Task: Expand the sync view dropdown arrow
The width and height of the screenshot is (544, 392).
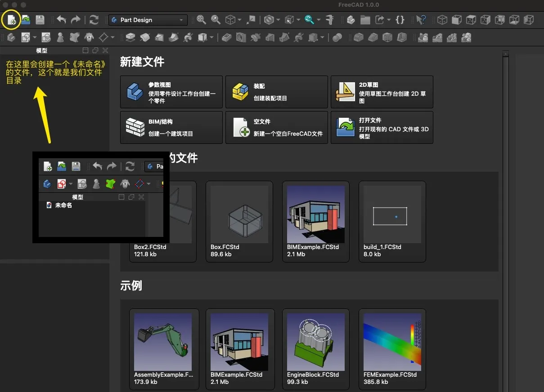Action: coord(319,20)
